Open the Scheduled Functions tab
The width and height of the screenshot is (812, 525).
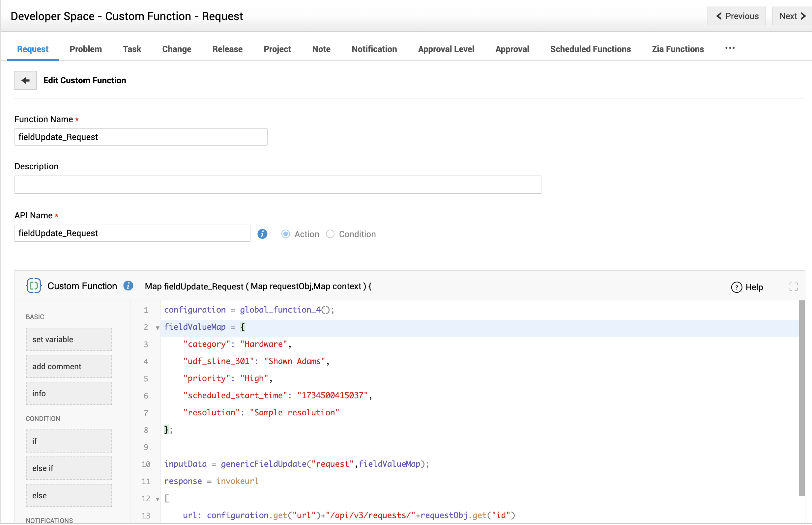[x=590, y=49]
